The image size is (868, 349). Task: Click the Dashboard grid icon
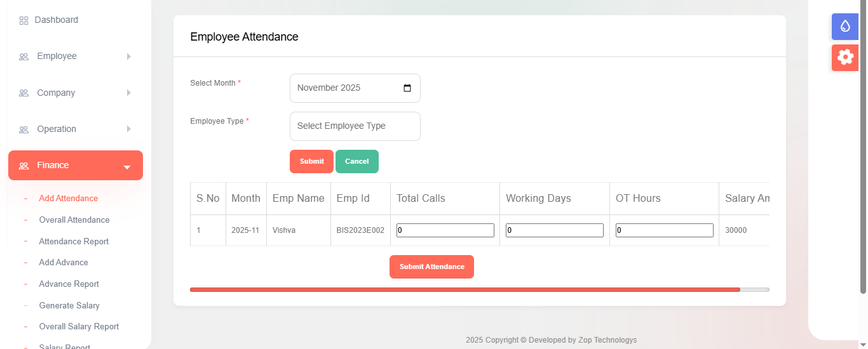coord(24,20)
